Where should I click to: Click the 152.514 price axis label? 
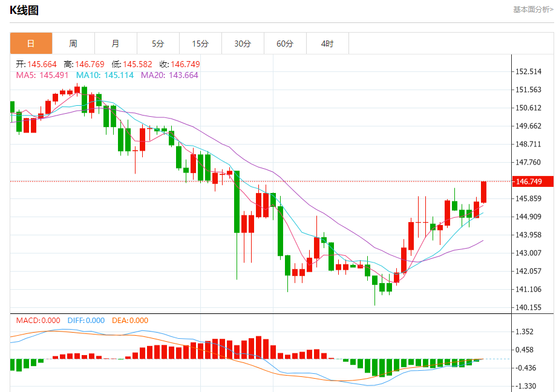tap(528, 71)
